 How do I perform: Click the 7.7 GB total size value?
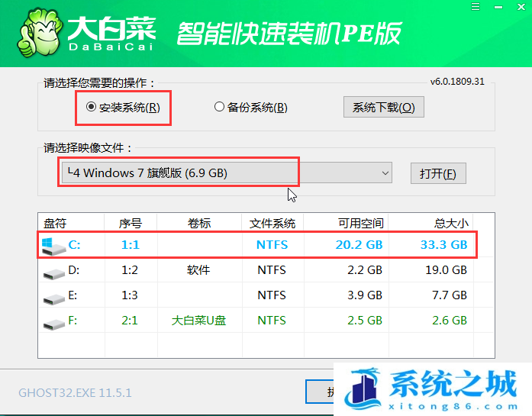[x=450, y=295]
